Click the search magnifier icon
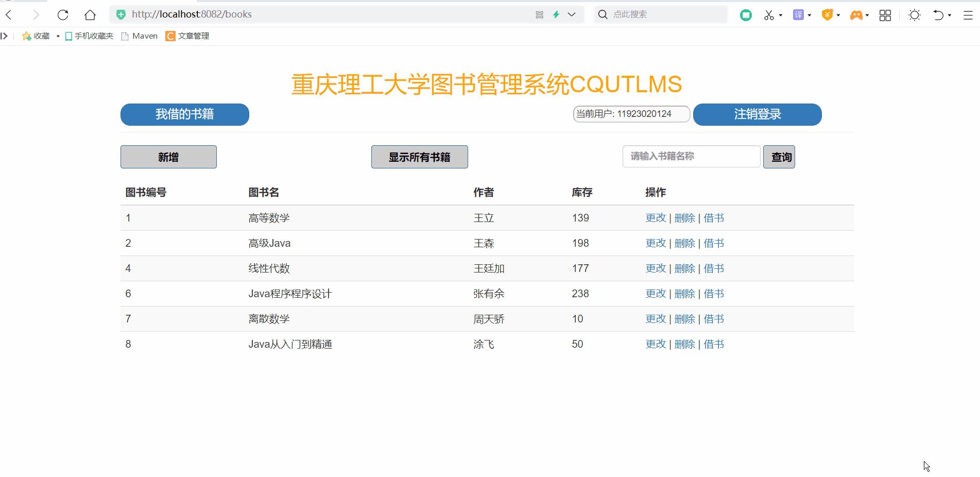Screen dimensions: 980x477 [603, 14]
